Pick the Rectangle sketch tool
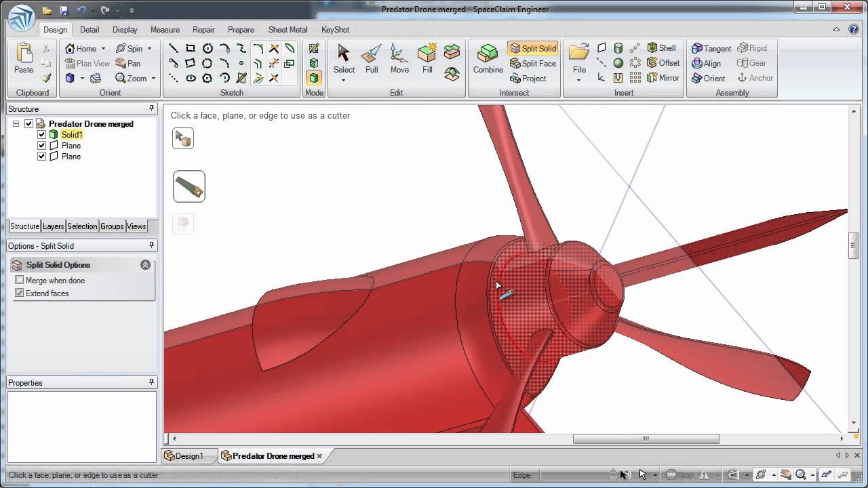The height and width of the screenshot is (488, 868). coord(191,48)
